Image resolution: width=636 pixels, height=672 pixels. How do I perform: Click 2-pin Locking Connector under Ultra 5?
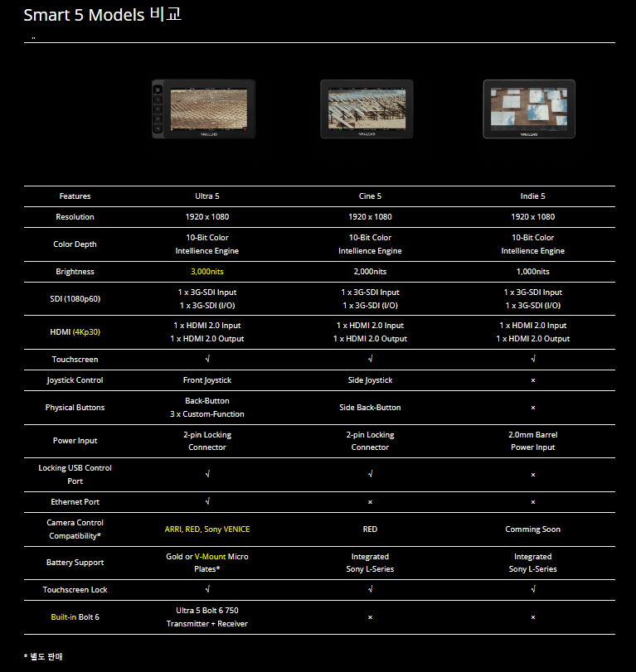pyautogui.click(x=207, y=441)
